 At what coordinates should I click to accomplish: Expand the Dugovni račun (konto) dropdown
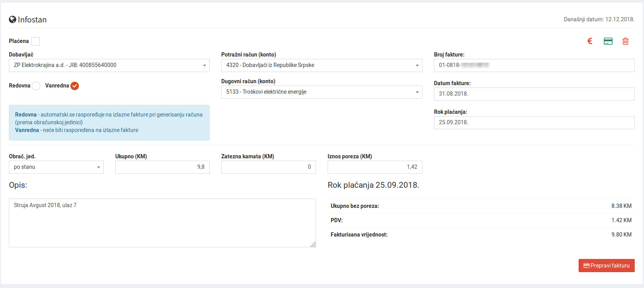(x=321, y=92)
